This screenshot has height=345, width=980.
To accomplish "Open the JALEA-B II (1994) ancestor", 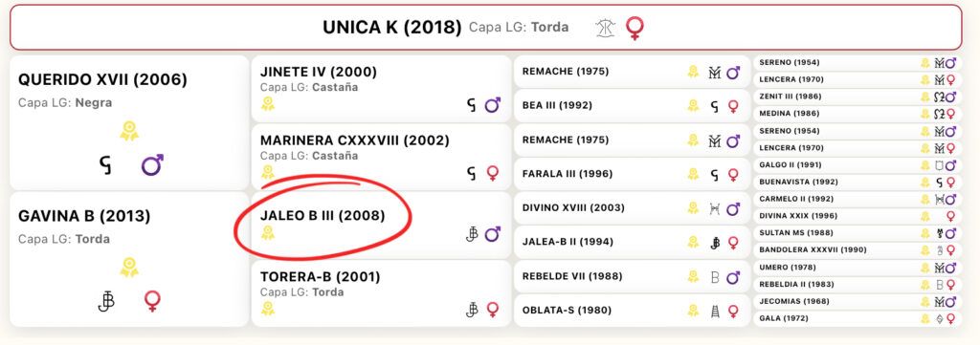I will point(632,242).
